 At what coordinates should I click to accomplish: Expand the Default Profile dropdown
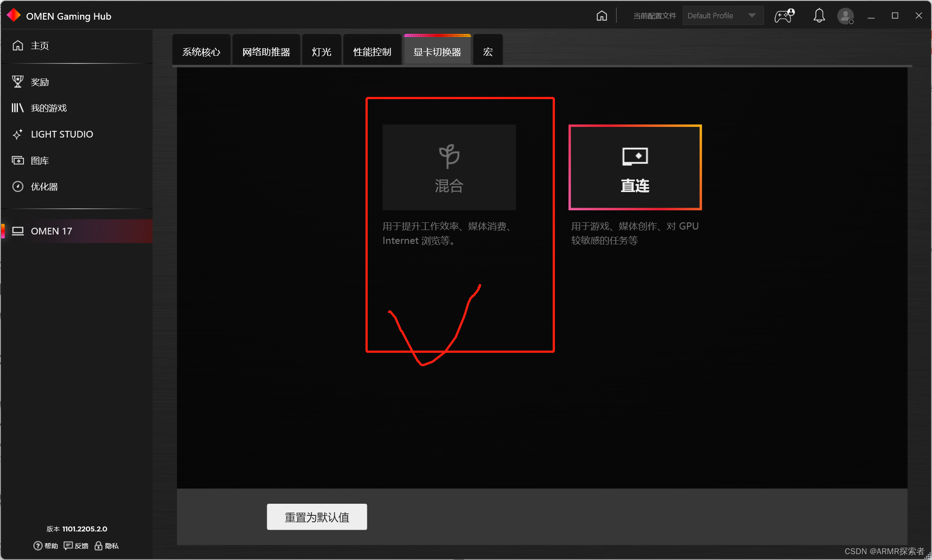click(x=722, y=16)
